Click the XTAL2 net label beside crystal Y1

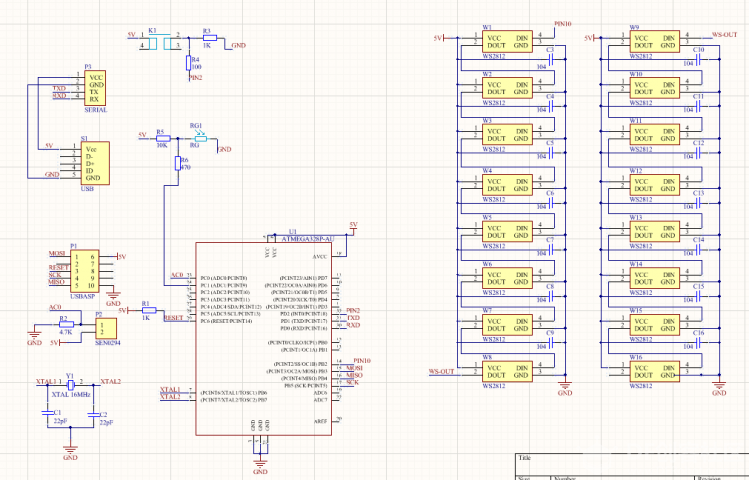[110, 382]
